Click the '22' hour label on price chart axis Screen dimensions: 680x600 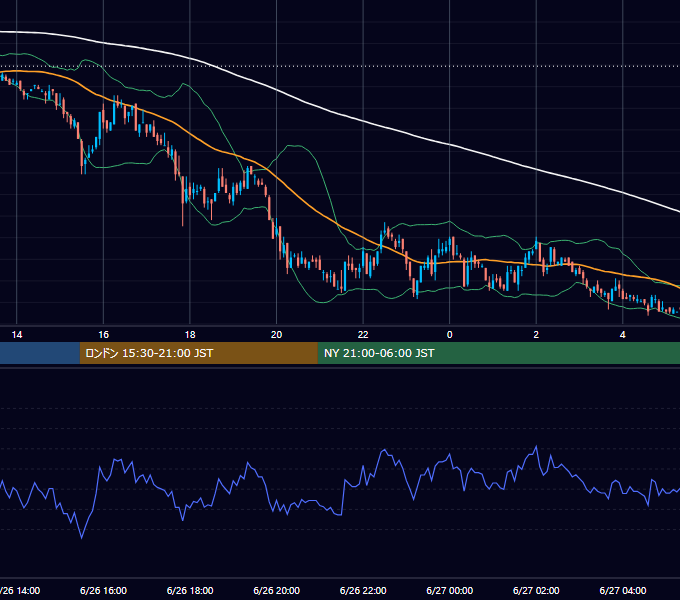363,335
